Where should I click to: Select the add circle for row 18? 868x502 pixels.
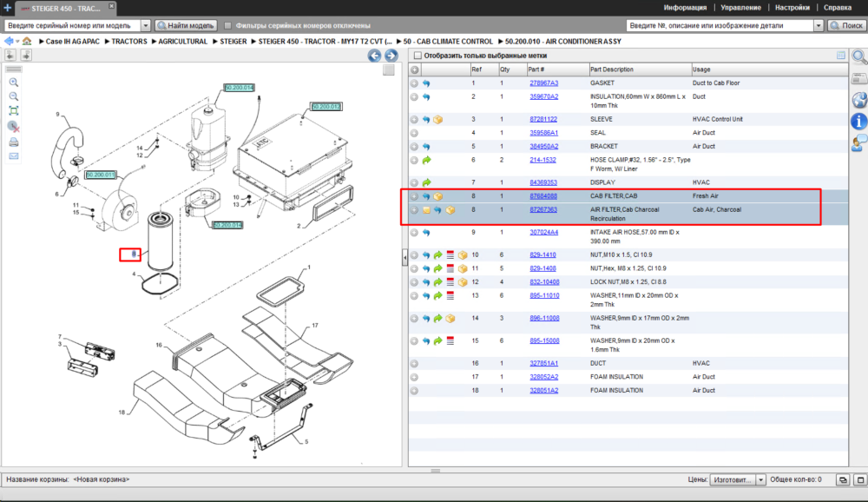[414, 391]
